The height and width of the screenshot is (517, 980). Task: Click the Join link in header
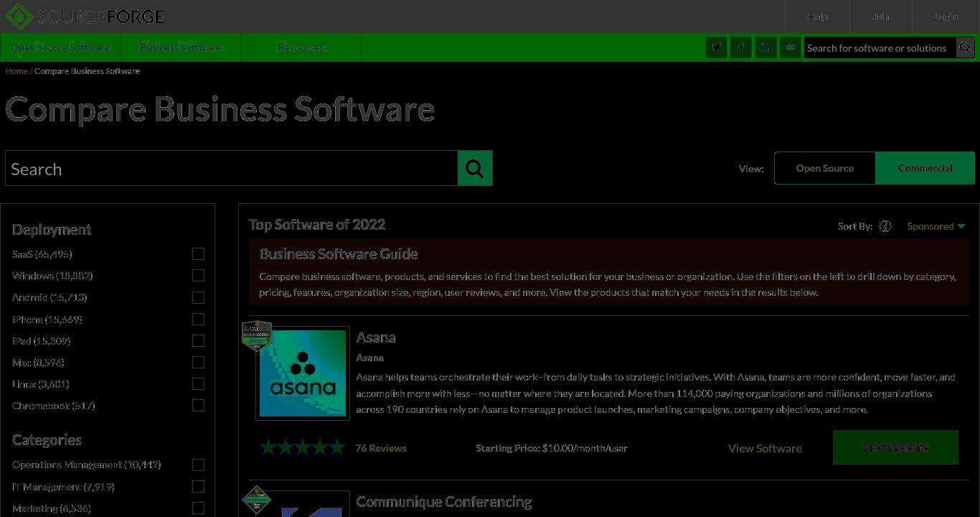click(x=880, y=17)
